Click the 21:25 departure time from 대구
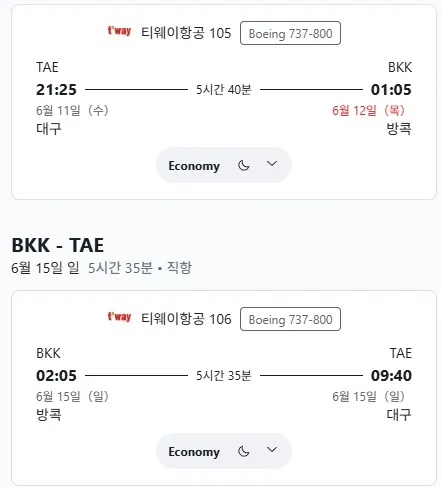 pyautogui.click(x=56, y=90)
